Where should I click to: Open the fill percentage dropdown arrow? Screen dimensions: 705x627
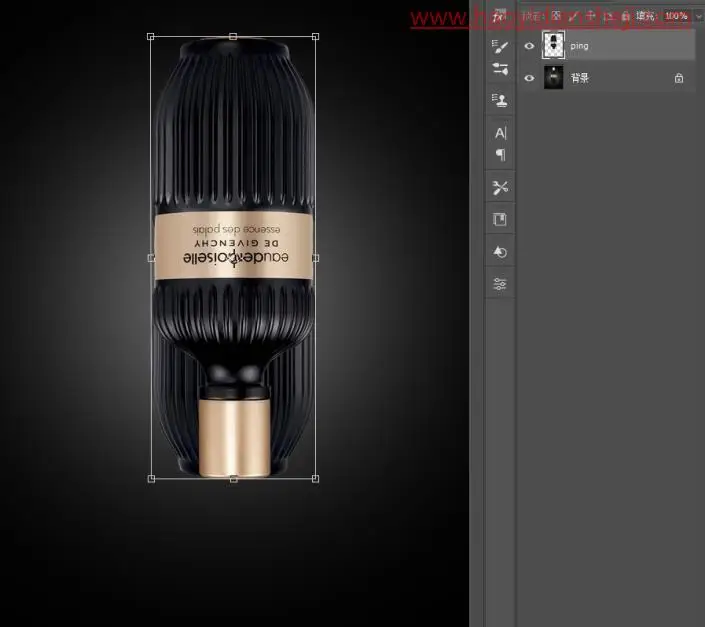tap(699, 17)
